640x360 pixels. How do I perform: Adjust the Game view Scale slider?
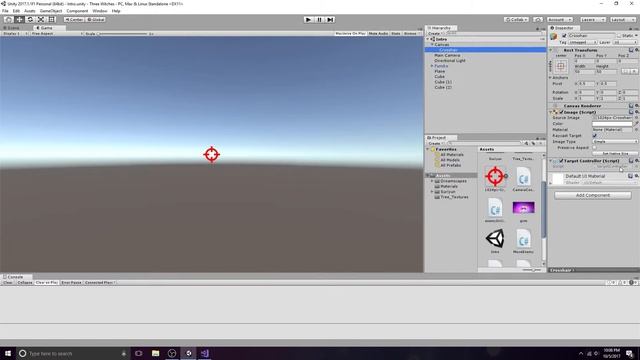(x=122, y=33)
